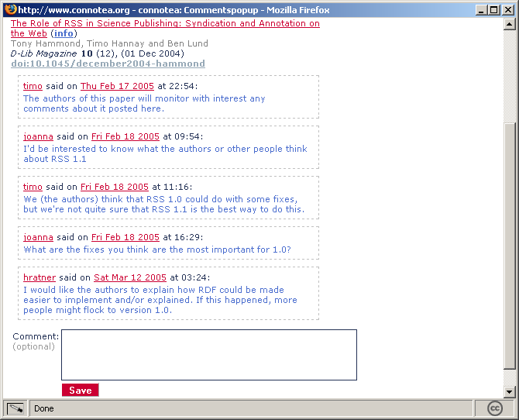Viewport: 519px width, 420px height.
Task: Click the '(optional)' label under Comment
Action: [x=34, y=346]
